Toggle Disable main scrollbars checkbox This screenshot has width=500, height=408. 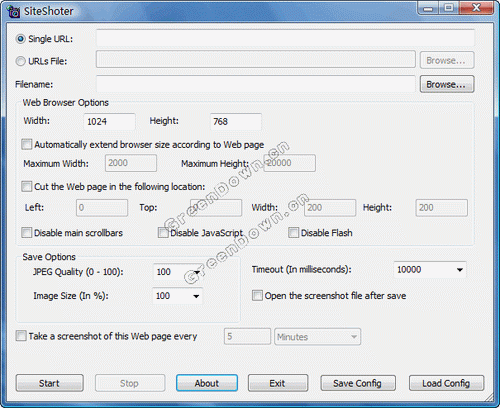click(26, 232)
